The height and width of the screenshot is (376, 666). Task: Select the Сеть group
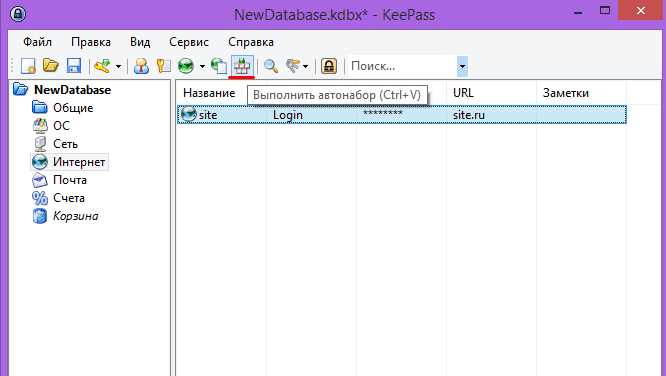[65, 144]
